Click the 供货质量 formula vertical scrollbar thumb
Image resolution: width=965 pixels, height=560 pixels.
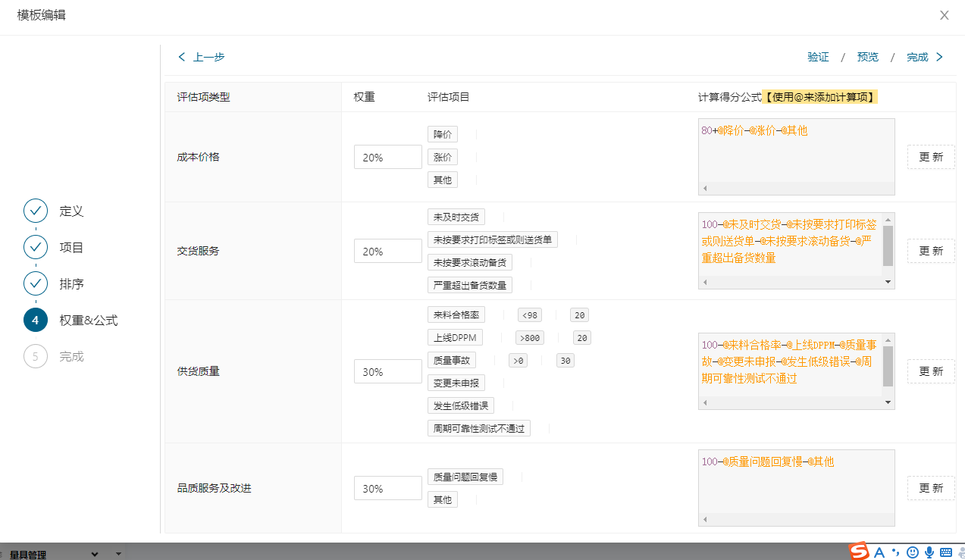coord(888,366)
